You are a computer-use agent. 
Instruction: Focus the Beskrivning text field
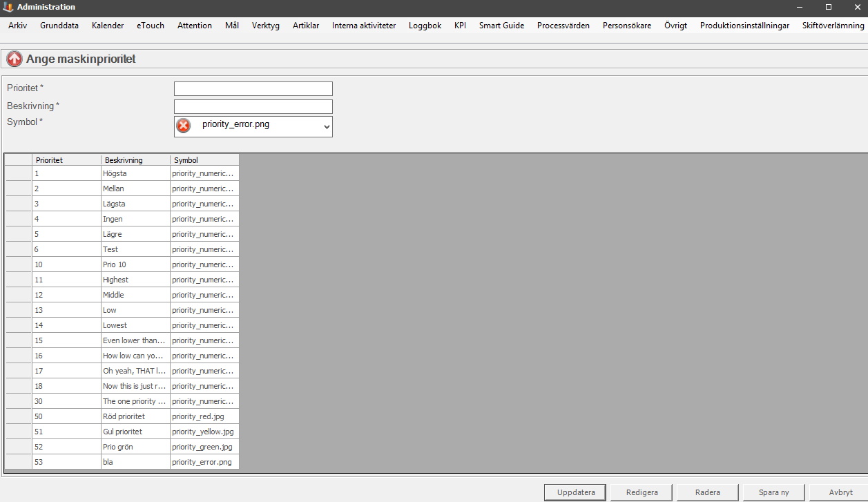pyautogui.click(x=253, y=106)
